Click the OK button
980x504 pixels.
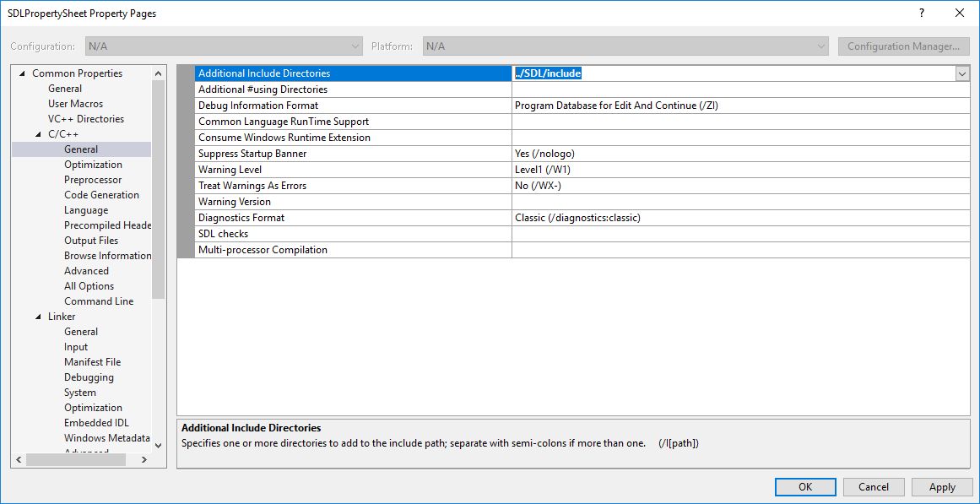[804, 486]
